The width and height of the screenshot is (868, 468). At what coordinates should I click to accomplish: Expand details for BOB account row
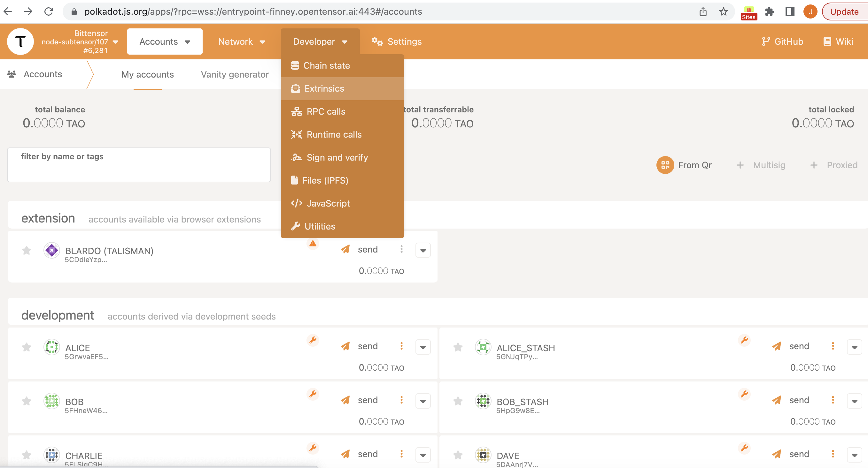pos(423,401)
